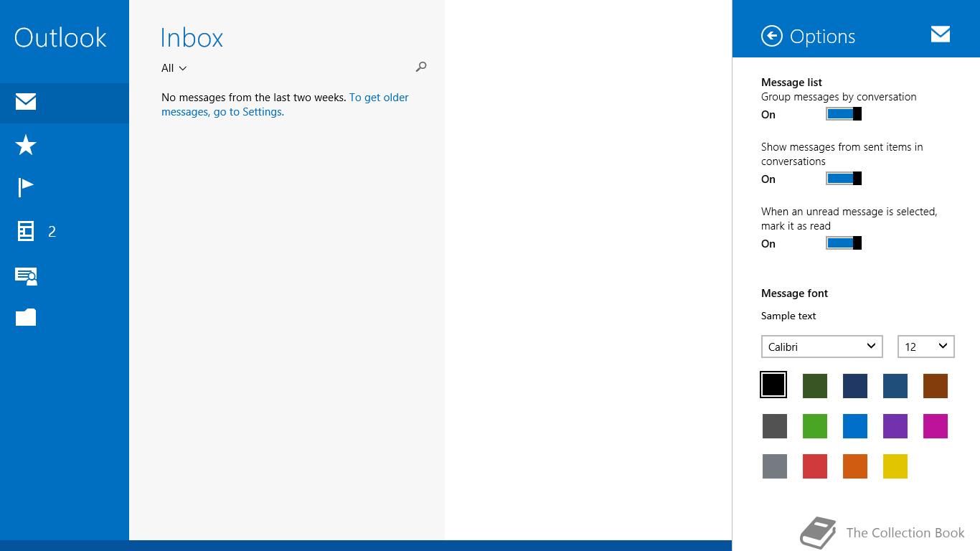The image size is (980, 551).
Task: Open the Social updates icon in sidebar
Action: click(x=26, y=275)
